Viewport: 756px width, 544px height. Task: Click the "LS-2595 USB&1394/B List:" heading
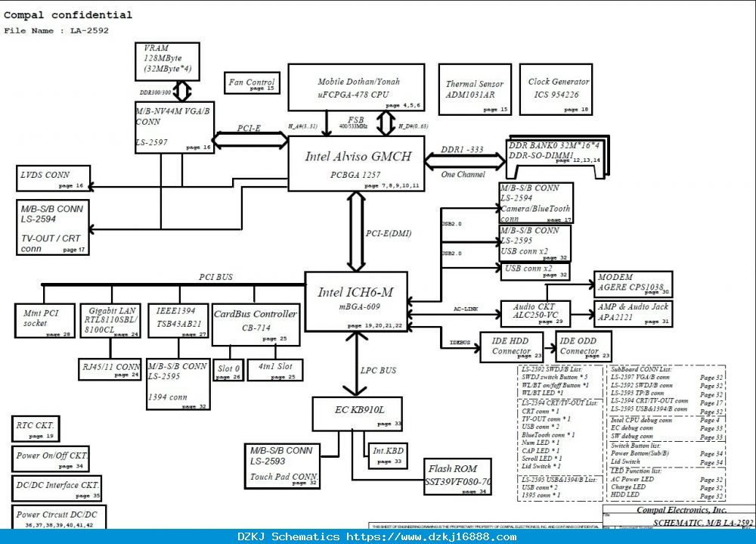559,480
